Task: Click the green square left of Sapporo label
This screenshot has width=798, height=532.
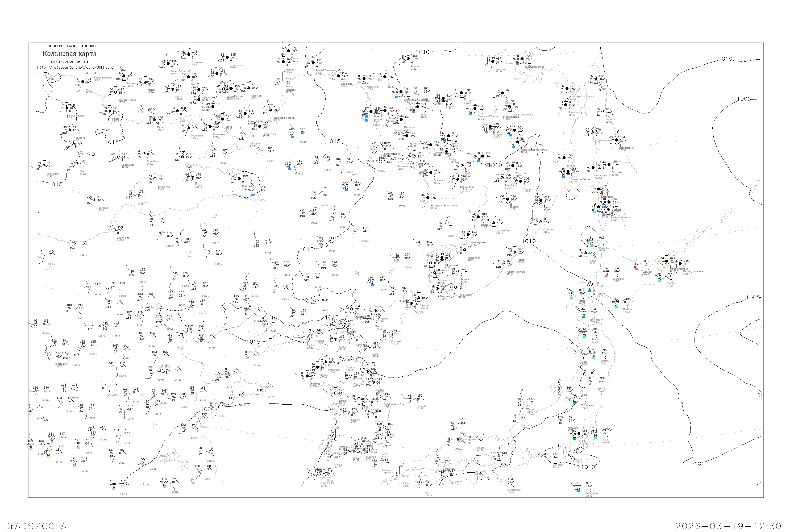Action: click(x=589, y=291)
